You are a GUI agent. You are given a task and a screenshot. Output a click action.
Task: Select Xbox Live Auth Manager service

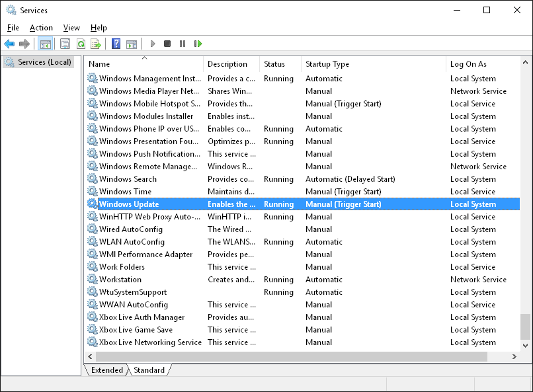click(x=304, y=317)
